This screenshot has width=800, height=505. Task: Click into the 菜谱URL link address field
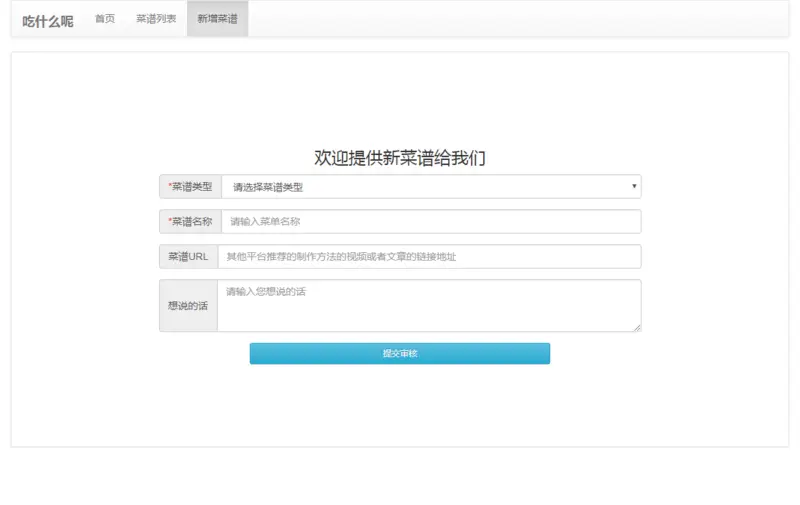pyautogui.click(x=430, y=257)
